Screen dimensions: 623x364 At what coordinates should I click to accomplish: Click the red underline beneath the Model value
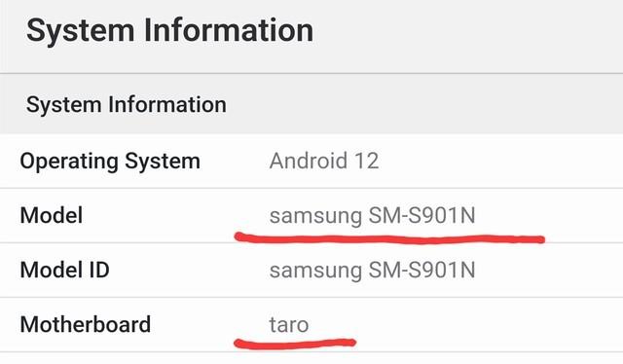click(x=389, y=238)
